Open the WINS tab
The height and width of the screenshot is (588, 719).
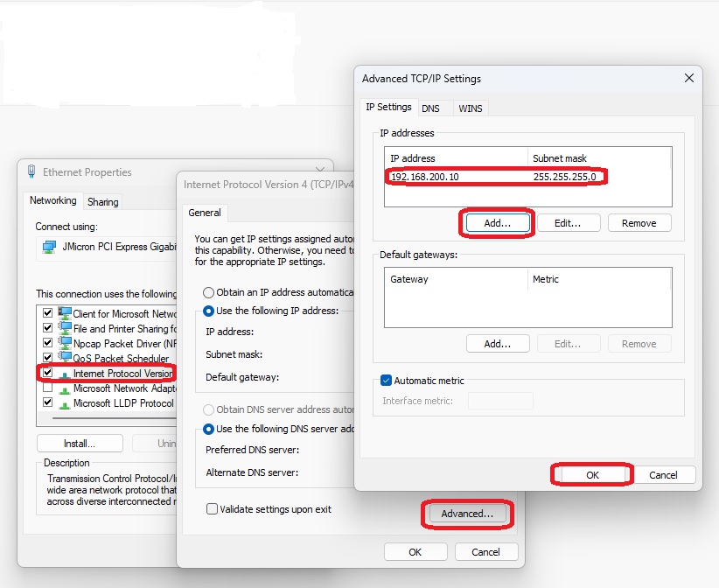pos(470,108)
